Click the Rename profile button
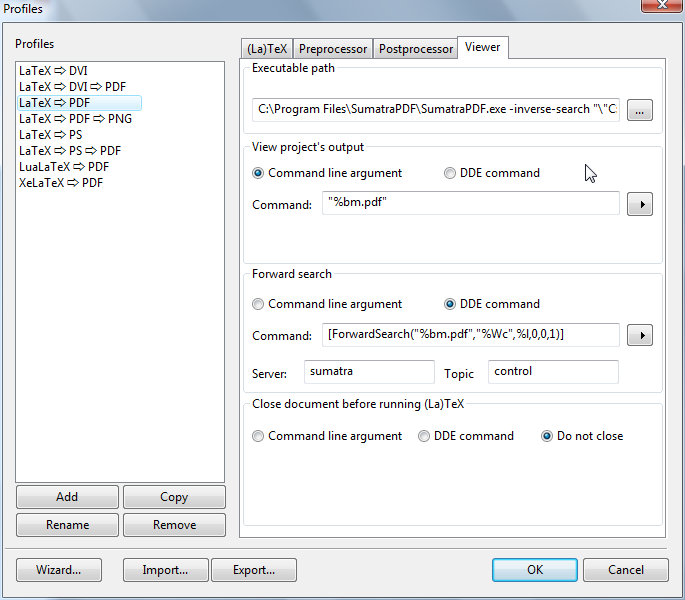 [x=67, y=525]
